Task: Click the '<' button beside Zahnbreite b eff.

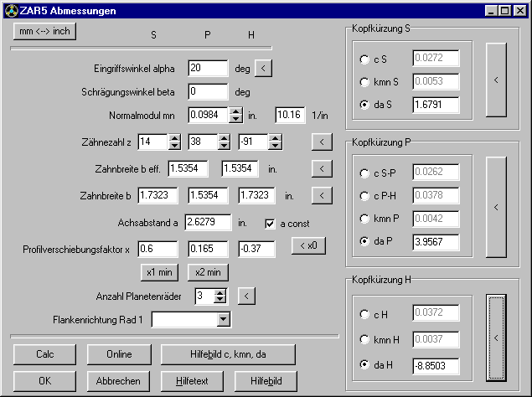Action: click(x=321, y=168)
